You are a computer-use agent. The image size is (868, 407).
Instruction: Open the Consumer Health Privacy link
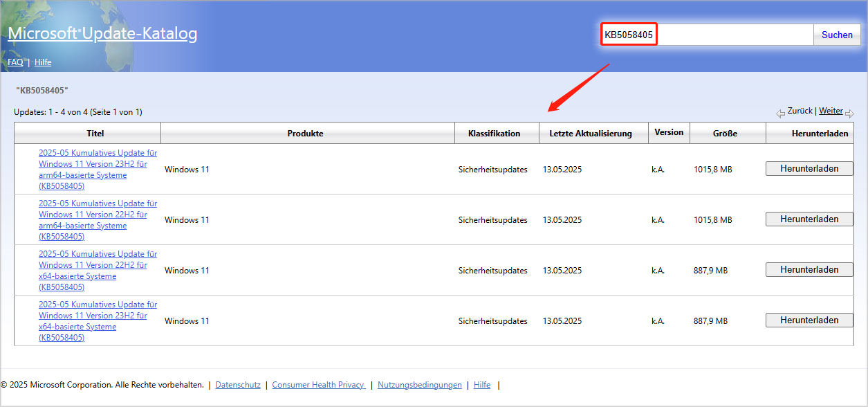319,385
